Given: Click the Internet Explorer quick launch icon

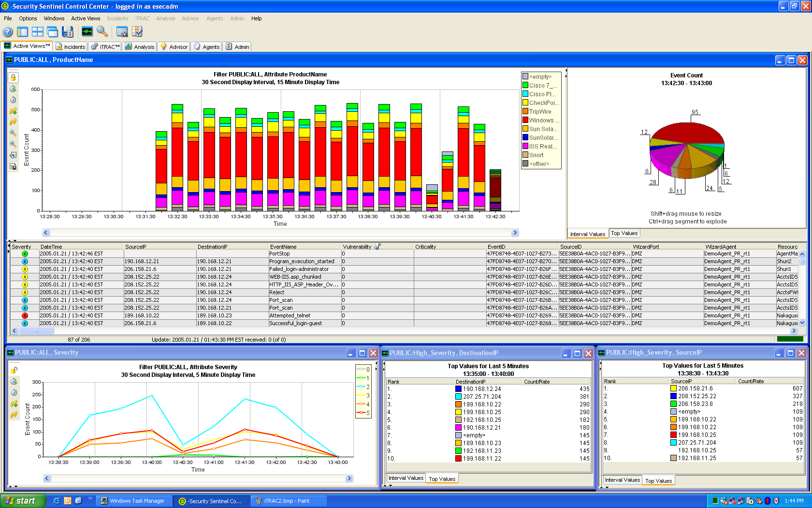Looking at the screenshot, I should pos(56,501).
